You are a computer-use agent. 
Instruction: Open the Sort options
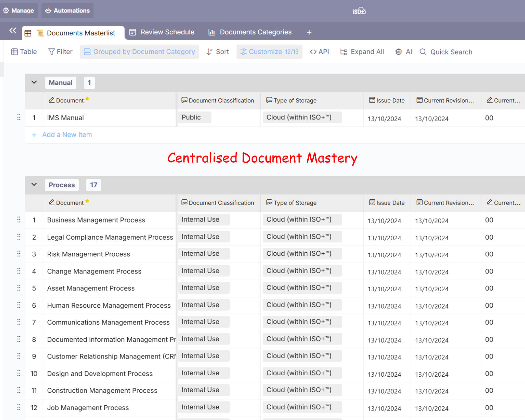point(218,52)
